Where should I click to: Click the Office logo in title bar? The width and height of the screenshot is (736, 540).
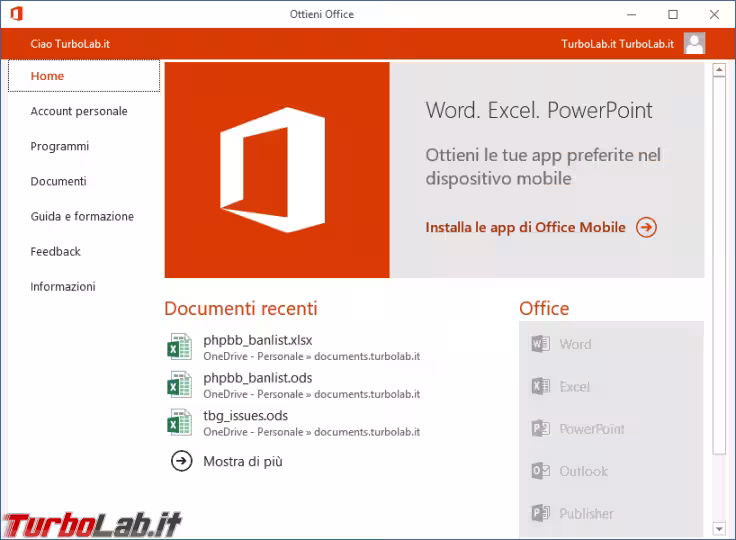pyautogui.click(x=16, y=14)
